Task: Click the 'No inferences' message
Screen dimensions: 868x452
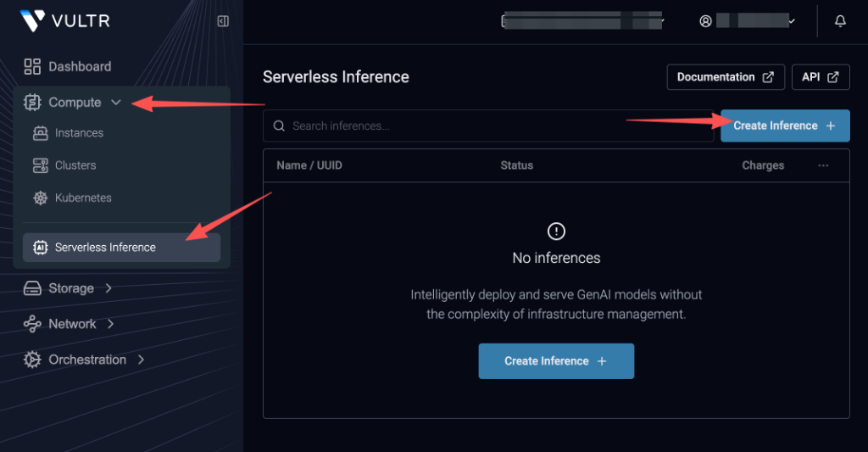Action: (556, 258)
